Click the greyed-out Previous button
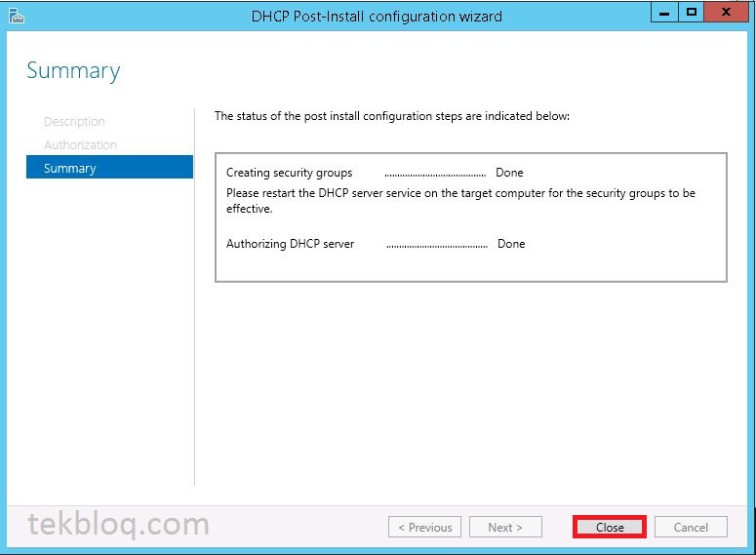This screenshot has height=555, width=756. (x=424, y=527)
